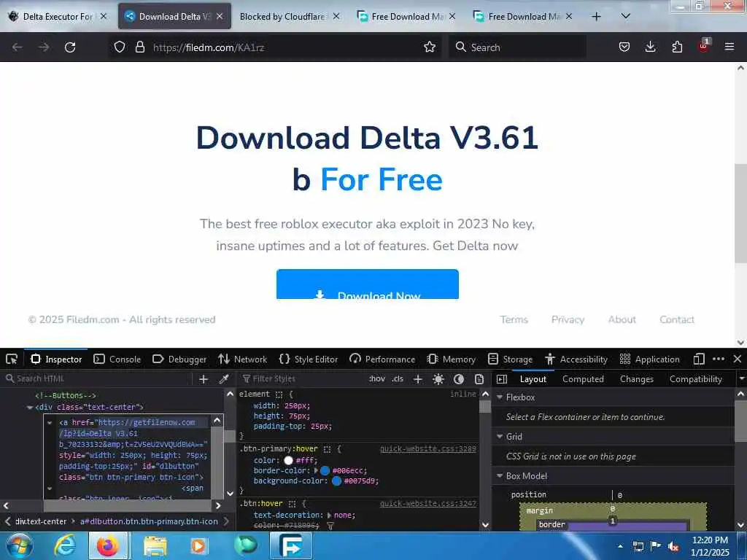Open quick-website.css:3289 source link

coord(427,448)
